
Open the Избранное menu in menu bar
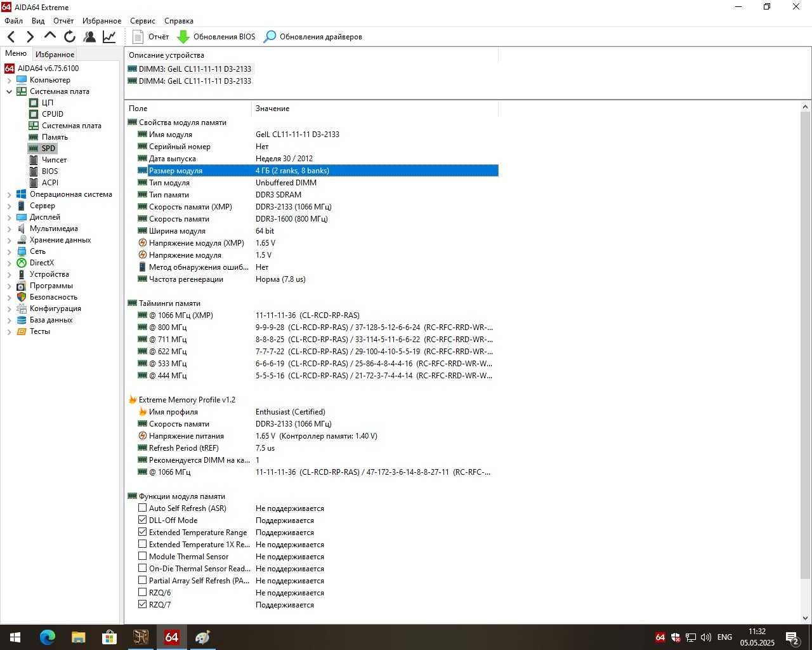[x=101, y=21]
